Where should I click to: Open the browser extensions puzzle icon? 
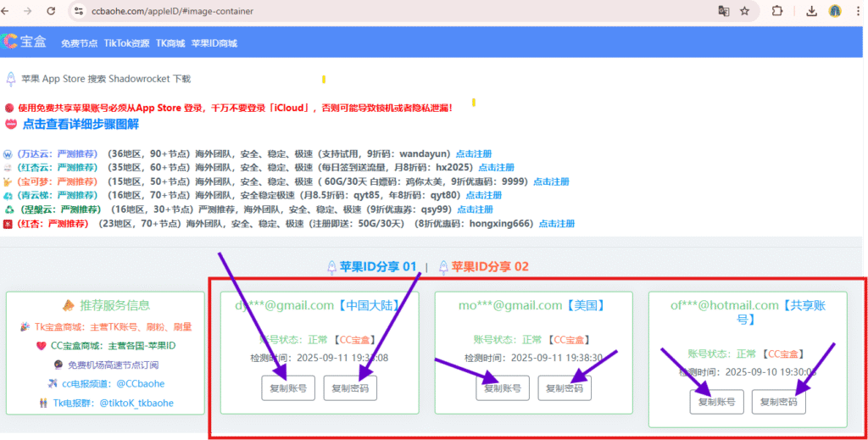(x=776, y=12)
